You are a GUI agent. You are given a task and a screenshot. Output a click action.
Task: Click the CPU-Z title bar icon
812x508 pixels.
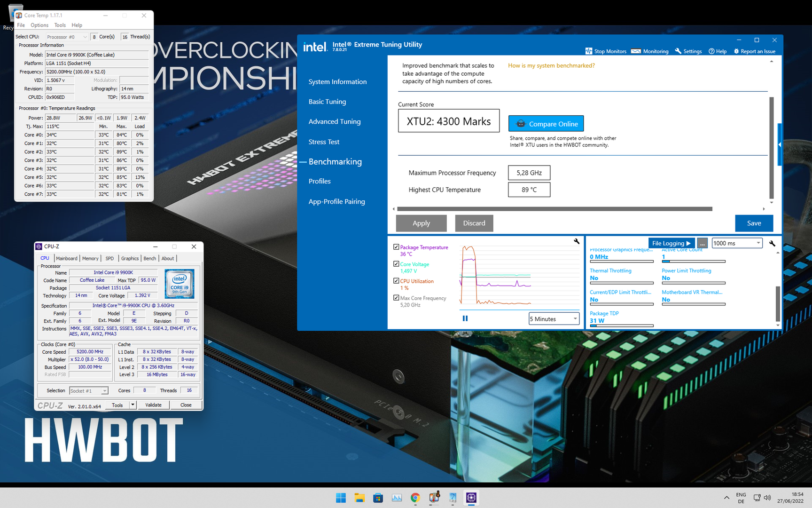click(x=39, y=246)
